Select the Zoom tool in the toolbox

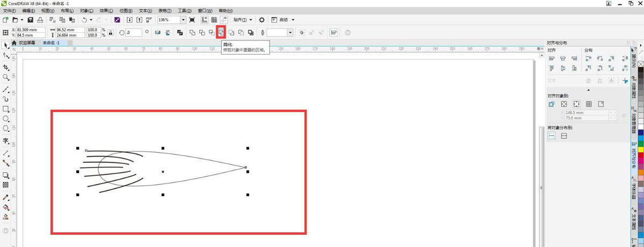click(x=6, y=78)
